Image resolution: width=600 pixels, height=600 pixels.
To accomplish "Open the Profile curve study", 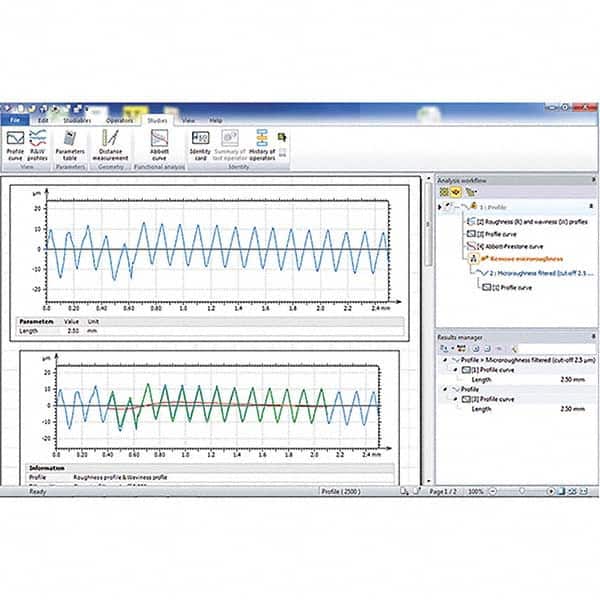I will (x=15, y=145).
